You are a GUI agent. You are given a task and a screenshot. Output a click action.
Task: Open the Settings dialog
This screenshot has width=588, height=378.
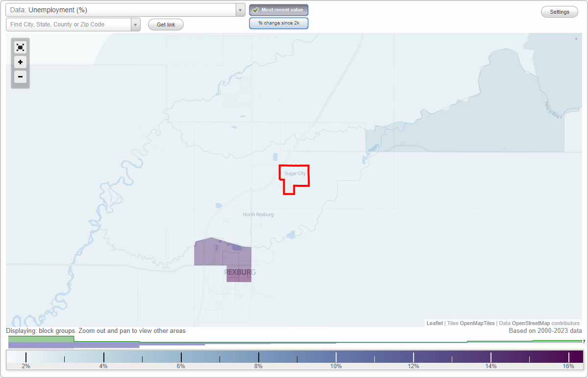coord(559,11)
